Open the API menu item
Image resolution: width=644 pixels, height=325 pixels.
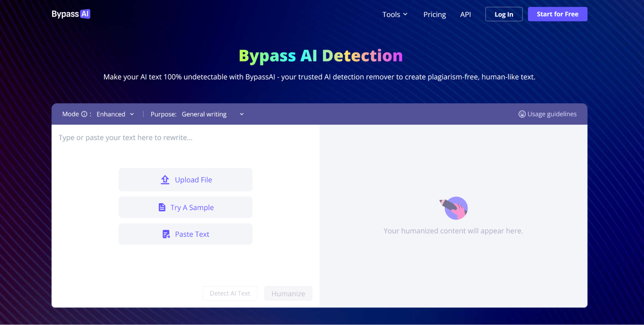(466, 14)
